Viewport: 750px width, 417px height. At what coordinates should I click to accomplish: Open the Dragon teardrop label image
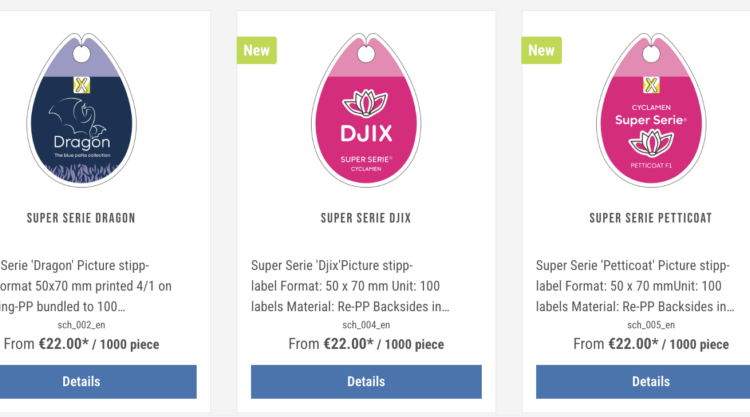81,110
